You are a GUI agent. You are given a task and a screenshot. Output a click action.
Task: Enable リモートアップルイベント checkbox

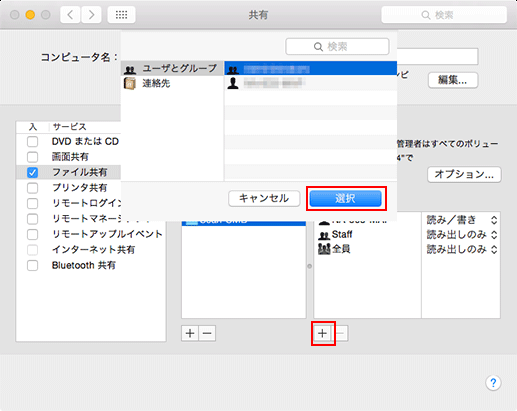click(32, 234)
